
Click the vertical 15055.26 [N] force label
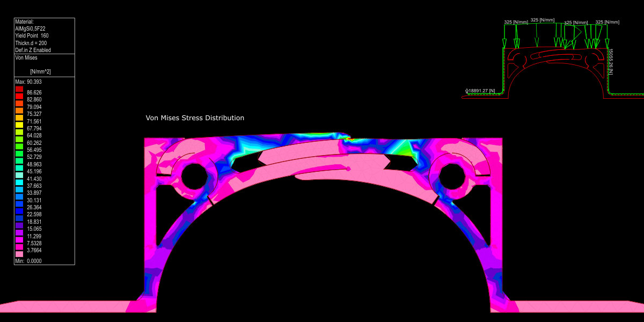coord(610,61)
